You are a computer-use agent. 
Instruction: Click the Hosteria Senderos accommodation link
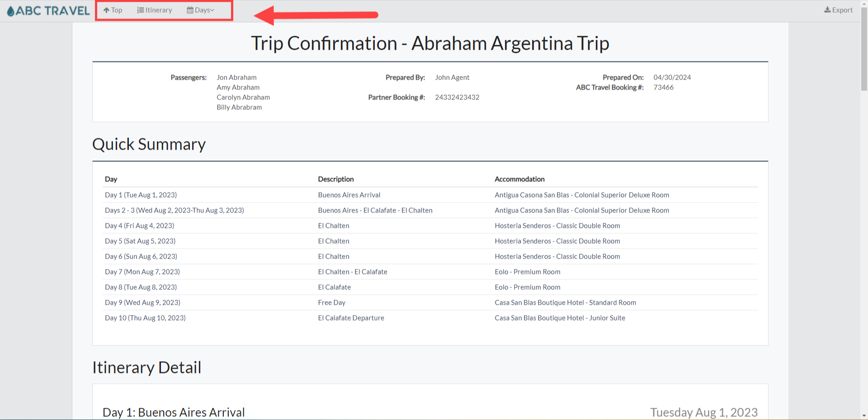557,226
